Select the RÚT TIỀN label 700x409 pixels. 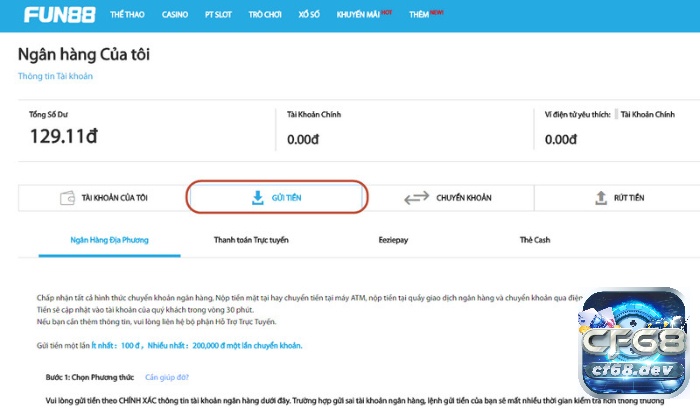629,198
